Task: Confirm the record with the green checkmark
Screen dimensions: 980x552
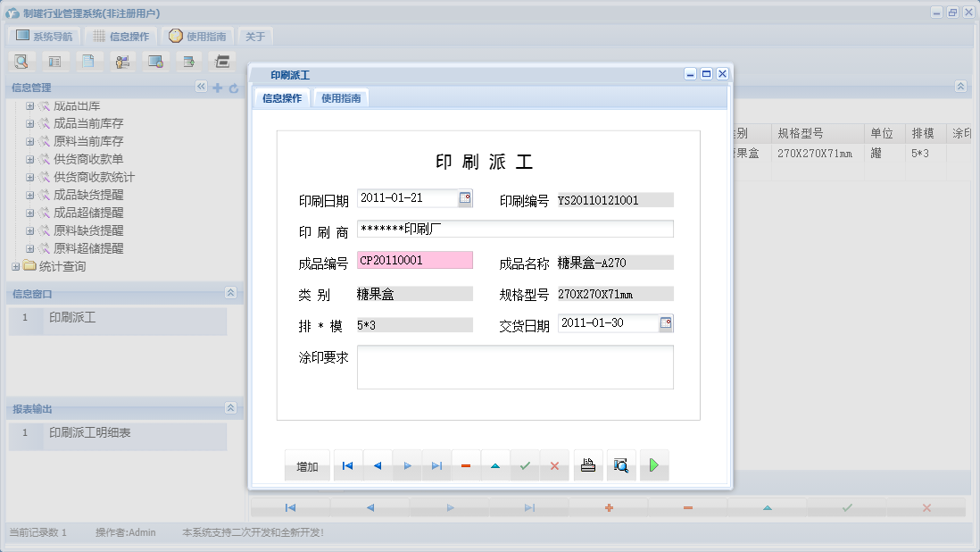Action: coord(525,464)
